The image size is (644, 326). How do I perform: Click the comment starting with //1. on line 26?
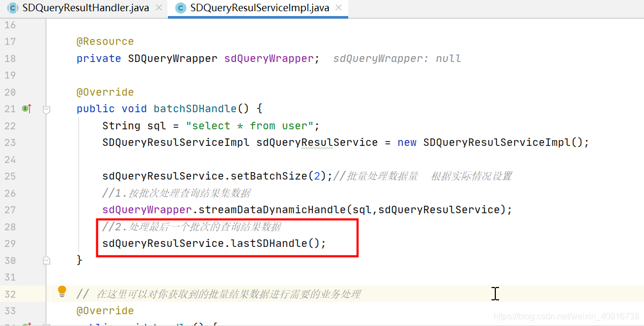(177, 193)
